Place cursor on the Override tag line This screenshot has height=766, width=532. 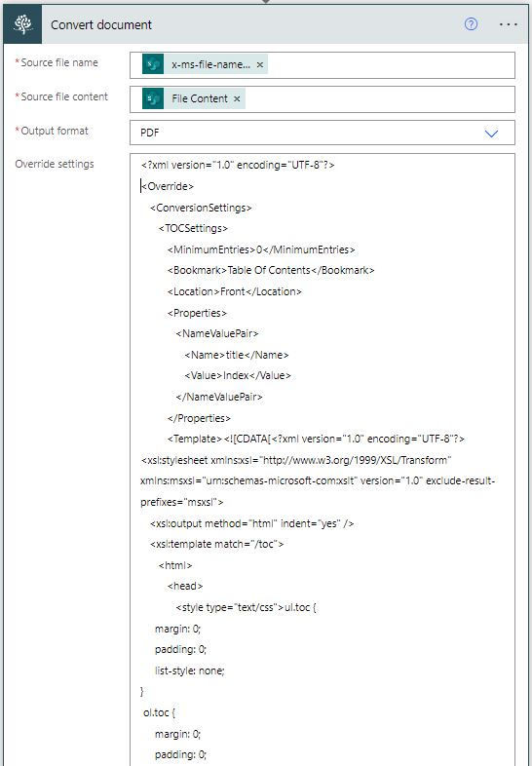[x=167, y=186]
